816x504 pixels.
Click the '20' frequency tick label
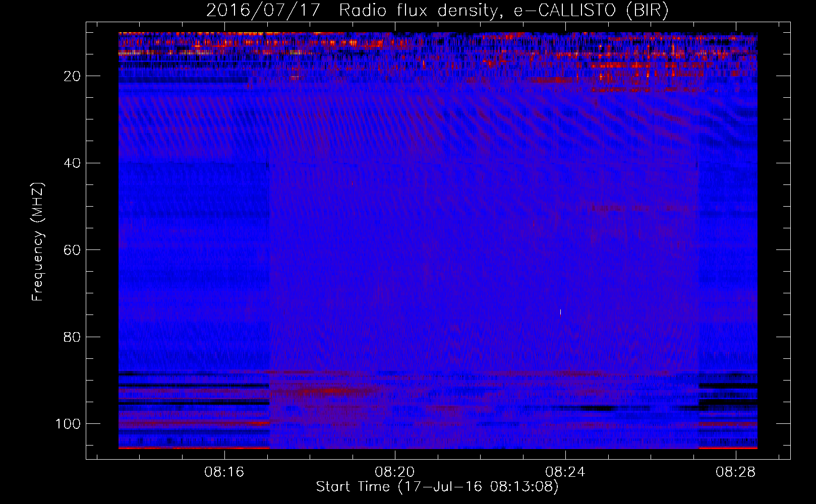72,76
